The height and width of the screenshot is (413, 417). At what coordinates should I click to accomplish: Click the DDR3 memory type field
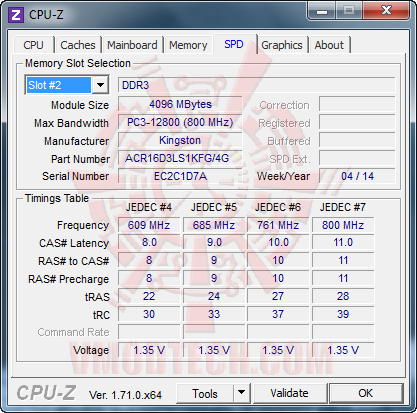click(256, 85)
